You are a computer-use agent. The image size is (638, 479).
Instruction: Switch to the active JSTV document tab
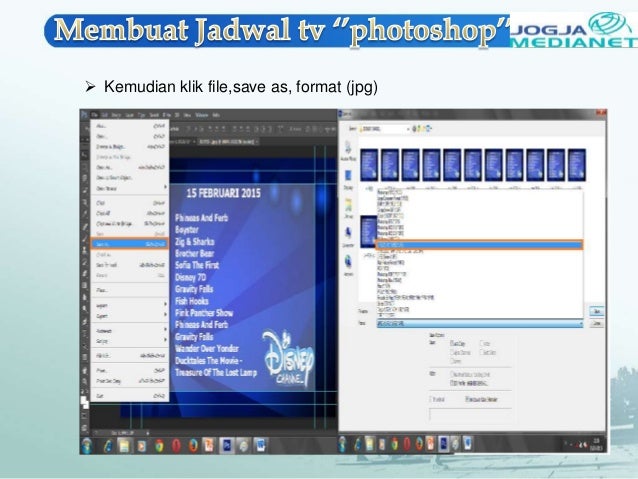(228, 142)
